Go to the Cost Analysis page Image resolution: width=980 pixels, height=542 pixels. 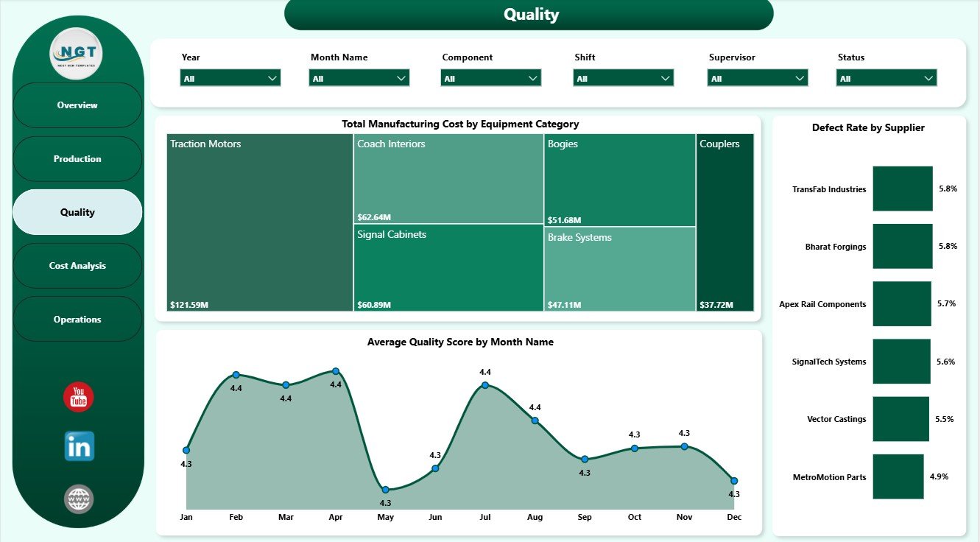[77, 266]
